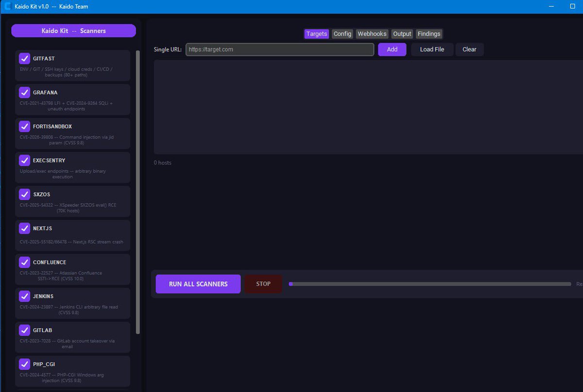The height and width of the screenshot is (392, 583).
Task: Toggle the PHP_CGI scanner checkbox
Action: [24, 364]
